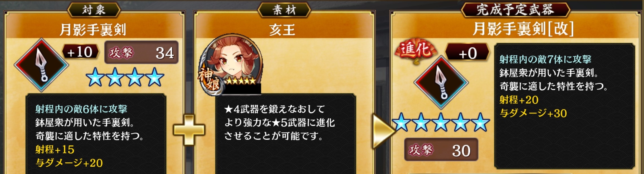The height and width of the screenshot is (174, 644).
Task: Click the 射程内の敵7体に攻撃 description panel
Action: (x=565, y=106)
